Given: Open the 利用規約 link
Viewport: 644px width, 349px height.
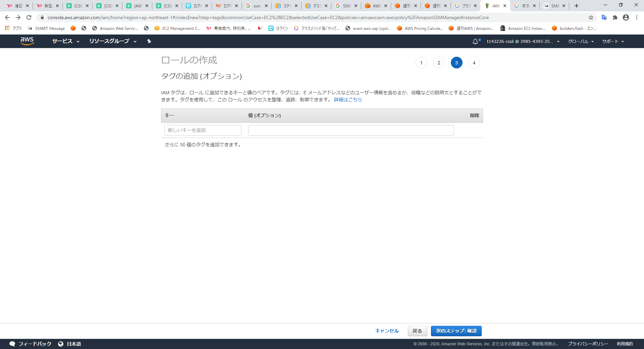Looking at the screenshot, I should pos(625,344).
